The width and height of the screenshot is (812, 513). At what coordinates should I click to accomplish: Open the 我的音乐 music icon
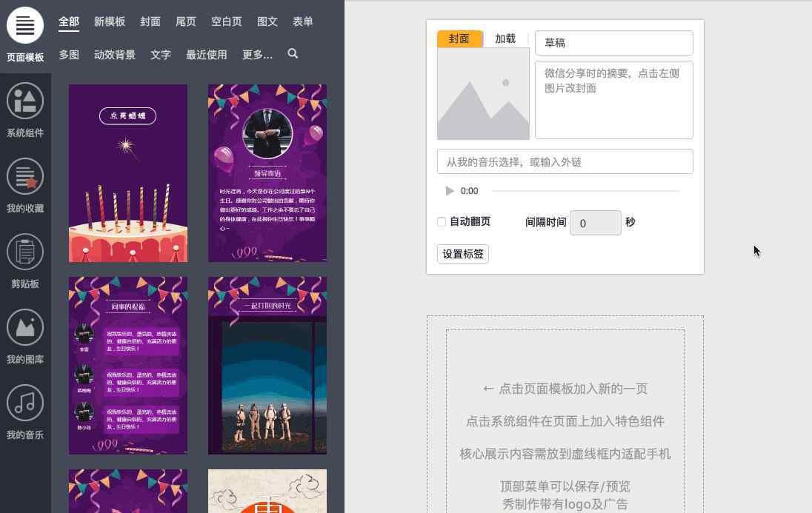coord(25,403)
